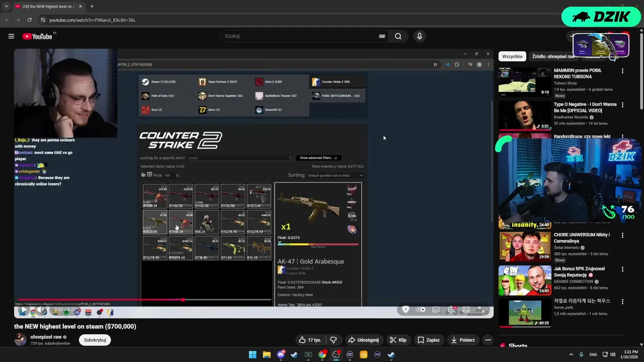Toggle subtitles in the video player
This screenshot has height=362, width=644.
point(436,310)
